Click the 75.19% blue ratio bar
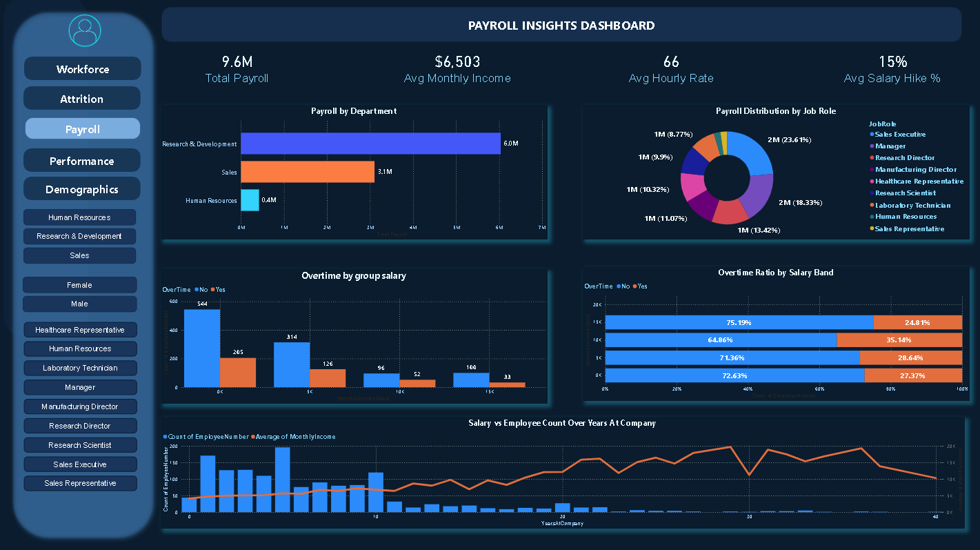Image resolution: width=980 pixels, height=550 pixels. [739, 322]
